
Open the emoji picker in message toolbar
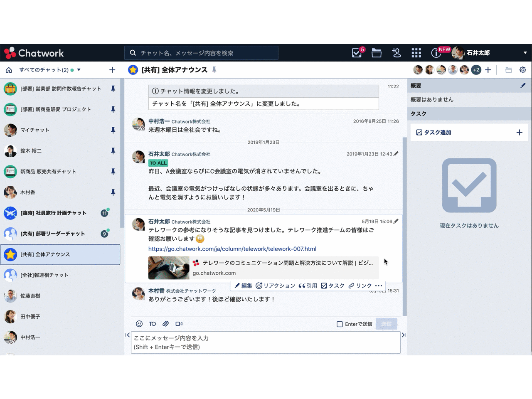139,324
